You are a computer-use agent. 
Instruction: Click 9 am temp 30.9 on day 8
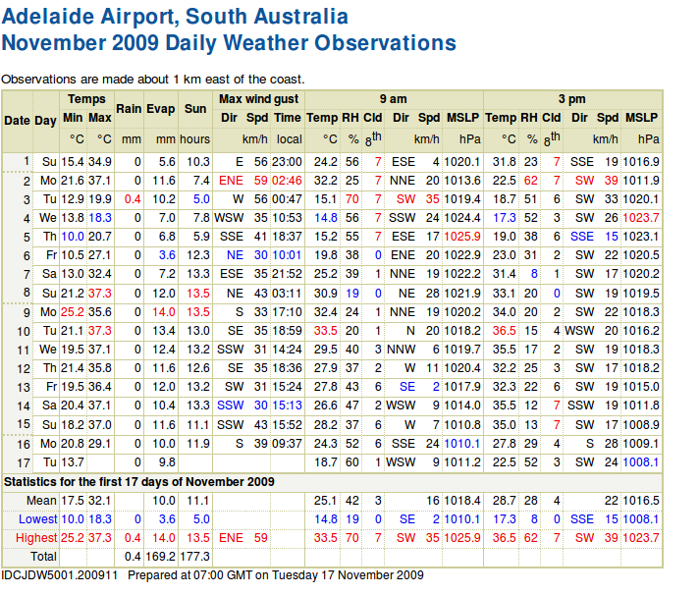pyautogui.click(x=325, y=294)
